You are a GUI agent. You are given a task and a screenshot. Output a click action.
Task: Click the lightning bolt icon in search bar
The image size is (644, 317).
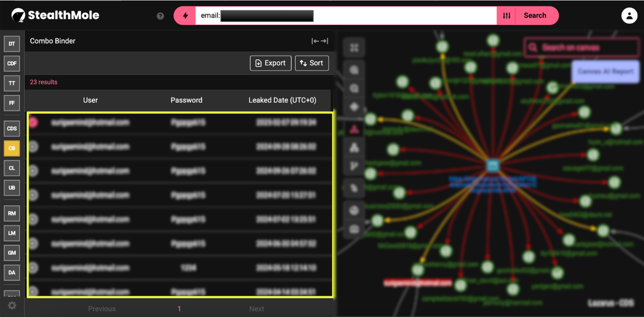pyautogui.click(x=185, y=16)
